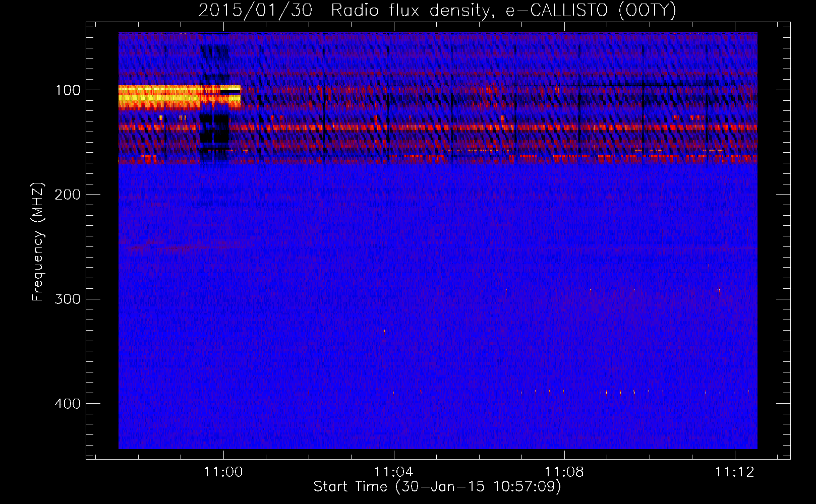
Task: Click the 400 MHz frequency tick label
Action: click(68, 404)
